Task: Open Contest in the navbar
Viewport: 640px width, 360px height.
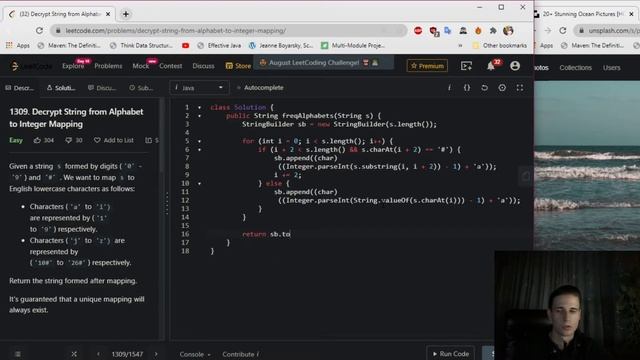Action: click(x=171, y=66)
